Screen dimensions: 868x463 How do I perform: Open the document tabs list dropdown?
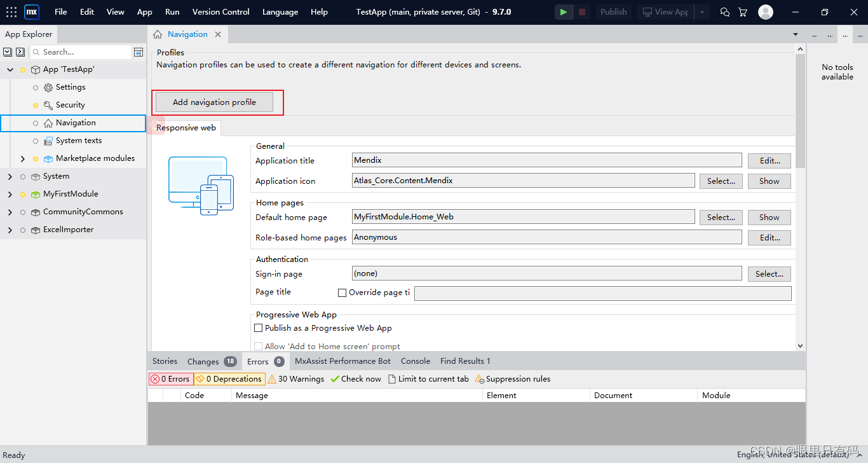tap(796, 34)
